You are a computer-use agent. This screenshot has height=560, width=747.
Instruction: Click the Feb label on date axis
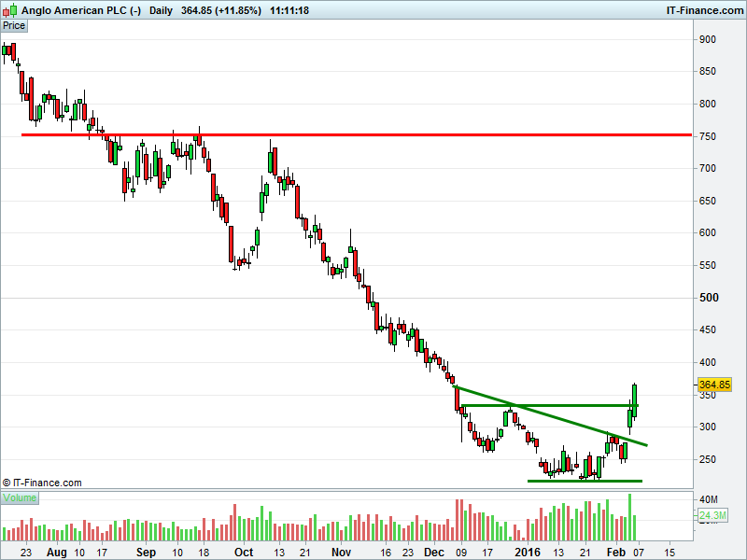click(615, 553)
